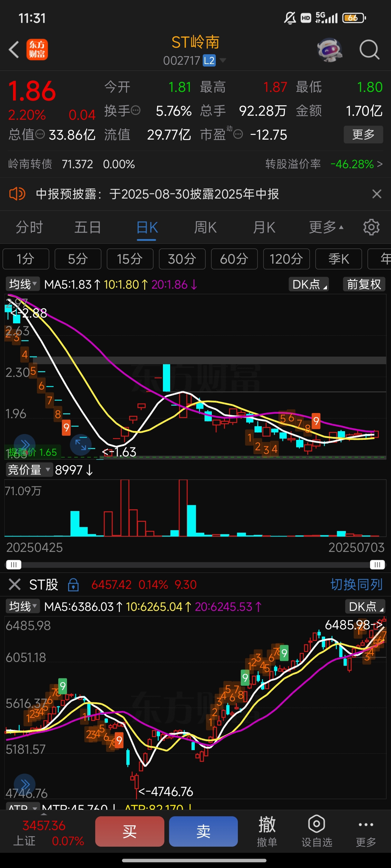Image resolution: width=391 pixels, height=868 pixels.
Task: Tap the 东方财富 app logo
Action: (x=37, y=50)
